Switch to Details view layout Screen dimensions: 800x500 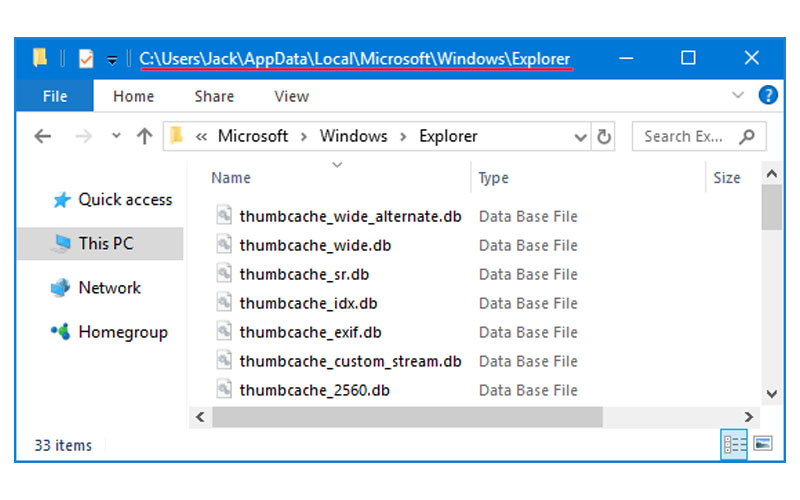point(734,444)
